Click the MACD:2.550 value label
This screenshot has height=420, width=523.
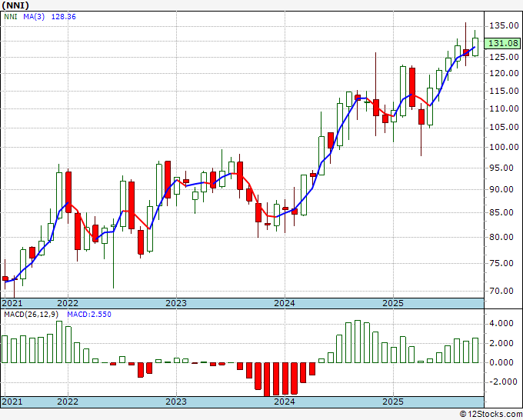(89, 315)
